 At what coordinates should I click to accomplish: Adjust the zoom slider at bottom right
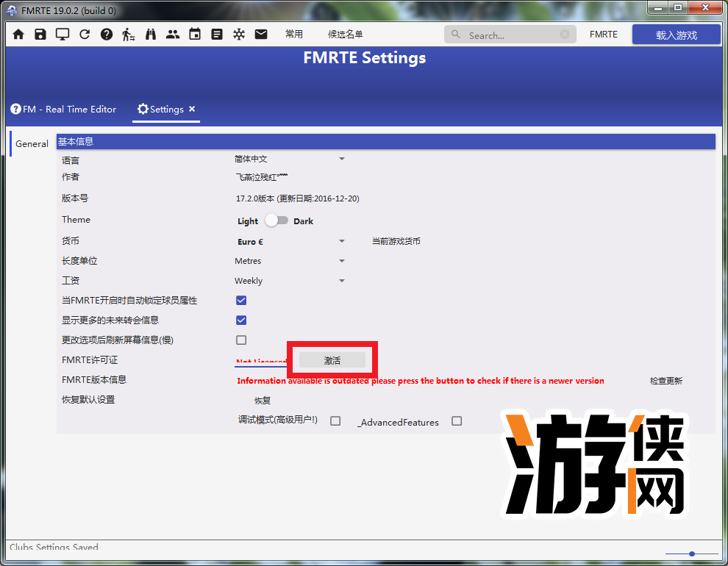tap(692, 554)
